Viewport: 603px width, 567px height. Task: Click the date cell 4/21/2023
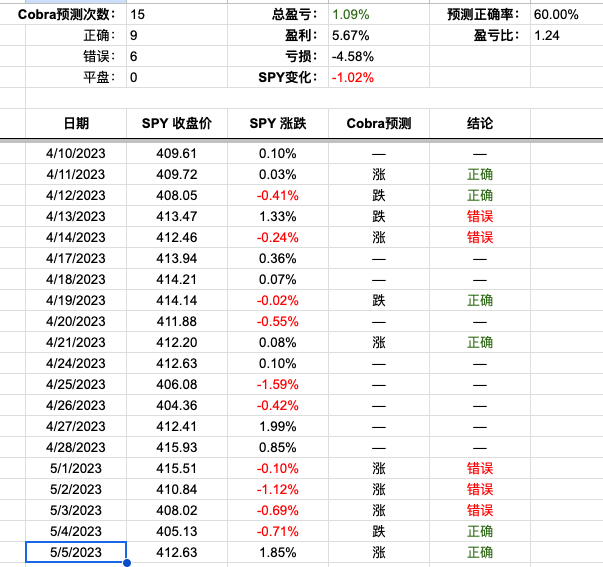pos(76,342)
